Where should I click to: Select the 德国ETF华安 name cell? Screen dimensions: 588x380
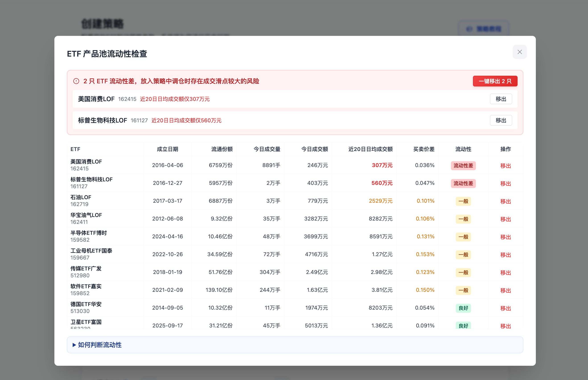[x=105, y=307]
